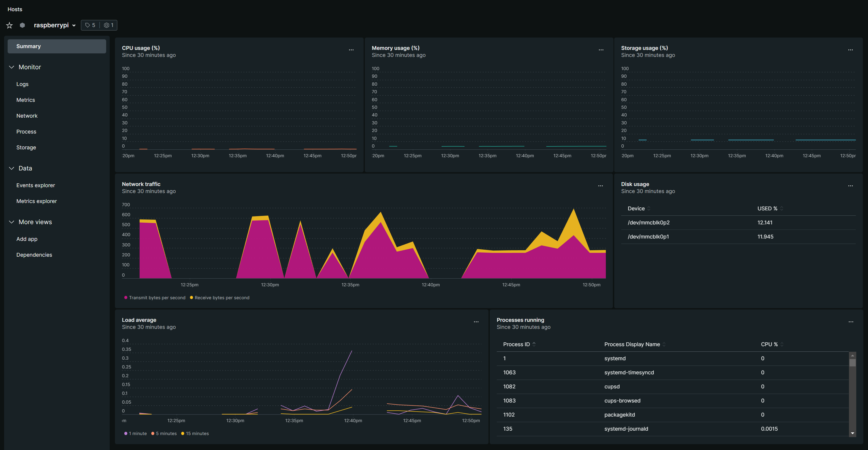This screenshot has height=450, width=868.
Task: Open the Storage view
Action: (26, 148)
